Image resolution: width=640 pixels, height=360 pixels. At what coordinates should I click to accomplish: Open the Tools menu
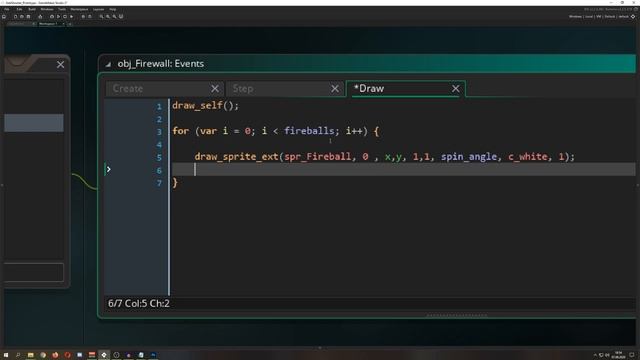click(x=62, y=9)
